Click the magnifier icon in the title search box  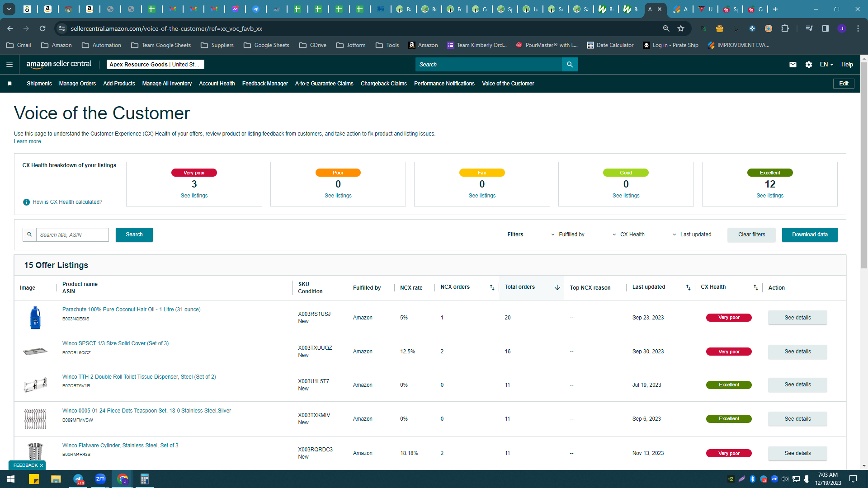point(29,235)
